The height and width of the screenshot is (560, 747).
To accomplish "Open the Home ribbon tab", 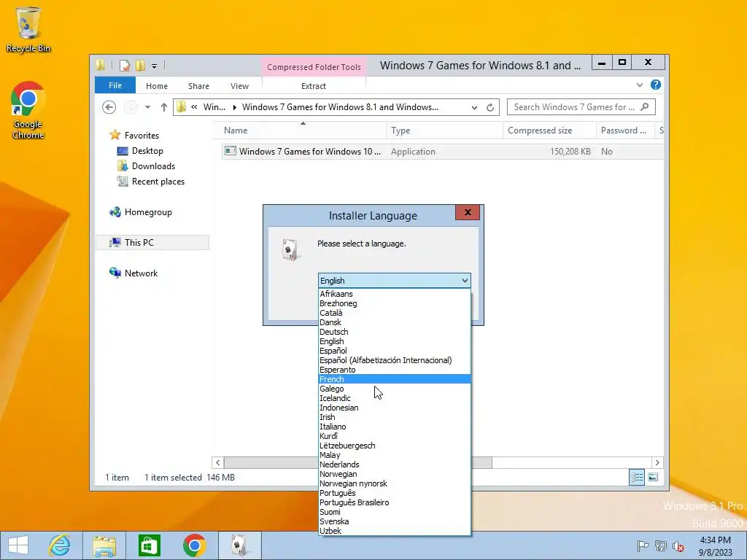I will point(157,86).
